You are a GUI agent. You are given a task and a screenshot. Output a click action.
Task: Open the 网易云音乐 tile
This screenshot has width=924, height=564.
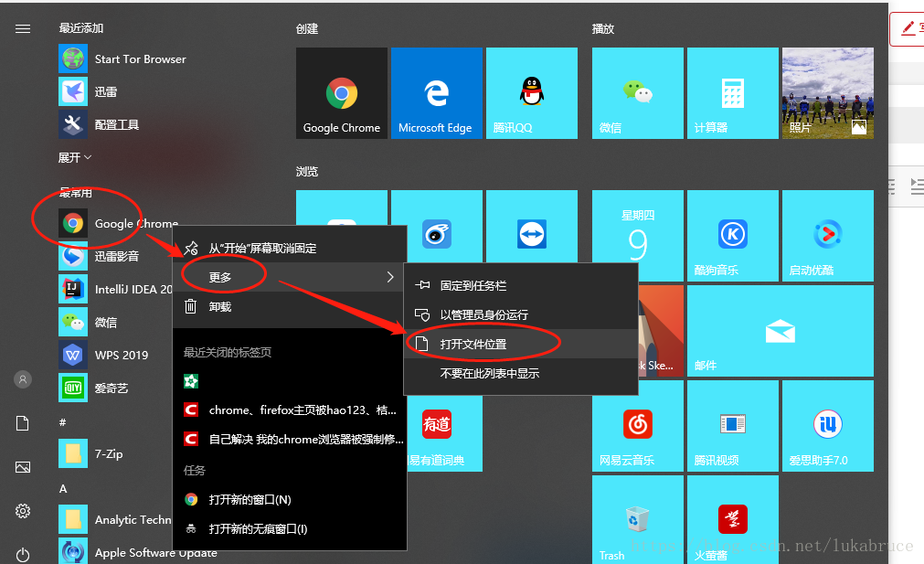[x=638, y=425]
